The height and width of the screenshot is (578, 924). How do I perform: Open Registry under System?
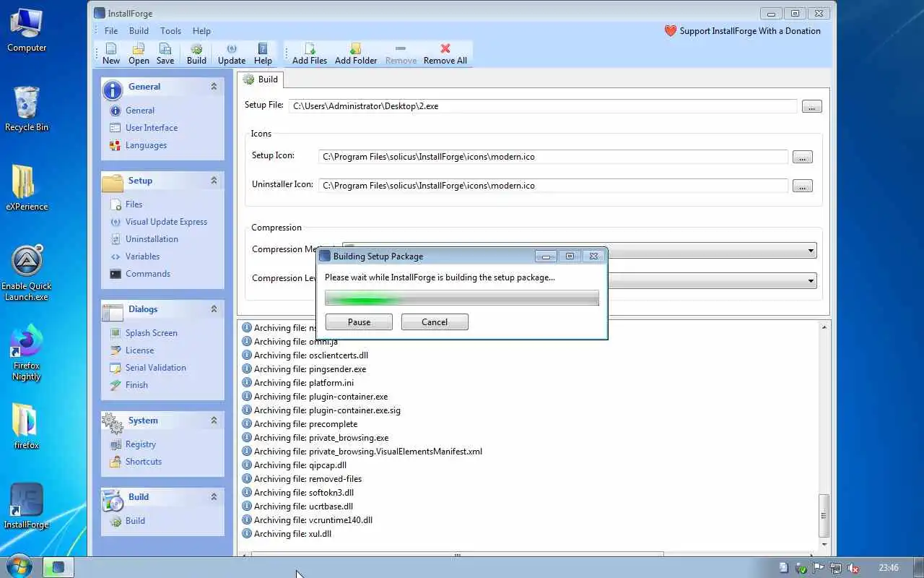[141, 444]
